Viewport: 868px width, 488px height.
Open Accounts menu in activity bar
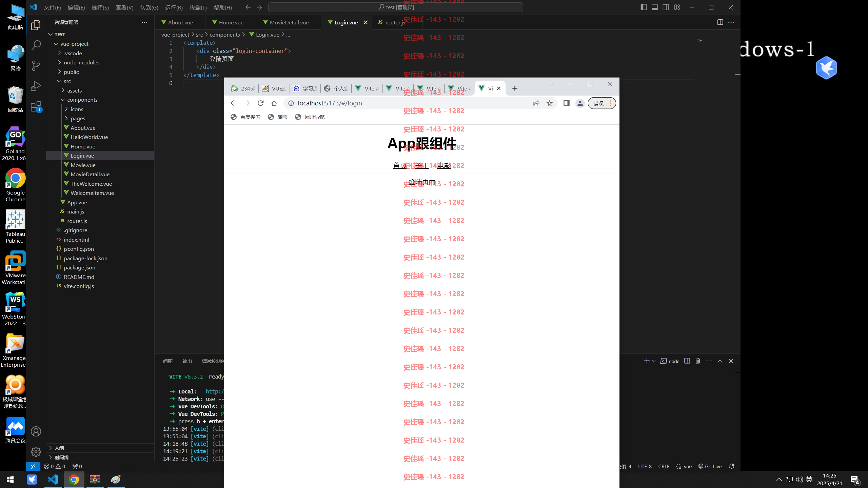click(x=36, y=431)
